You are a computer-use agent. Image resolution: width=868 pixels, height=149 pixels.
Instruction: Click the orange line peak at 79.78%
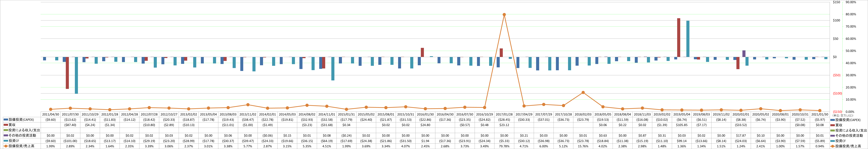(x=504, y=14)
